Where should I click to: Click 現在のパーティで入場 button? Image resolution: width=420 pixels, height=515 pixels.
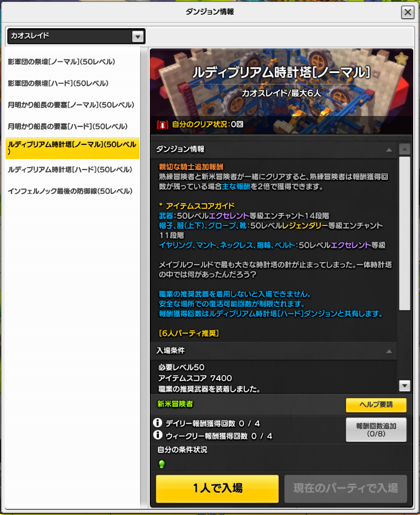(x=346, y=489)
